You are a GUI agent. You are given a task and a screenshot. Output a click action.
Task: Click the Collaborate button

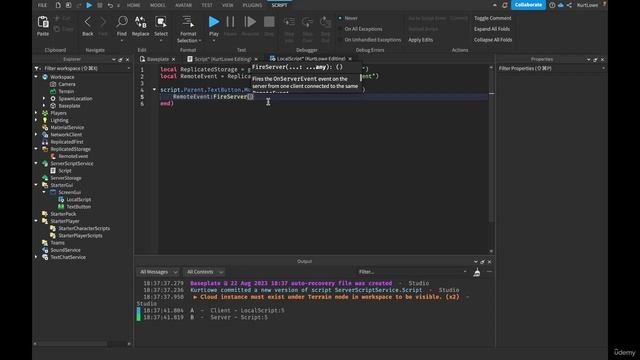coord(528,5)
